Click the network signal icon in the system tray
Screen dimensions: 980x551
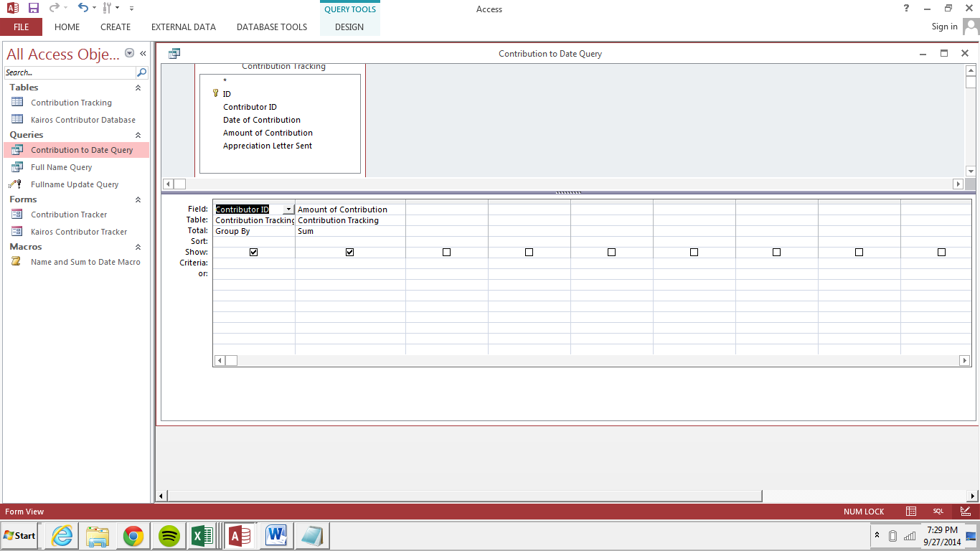910,536
